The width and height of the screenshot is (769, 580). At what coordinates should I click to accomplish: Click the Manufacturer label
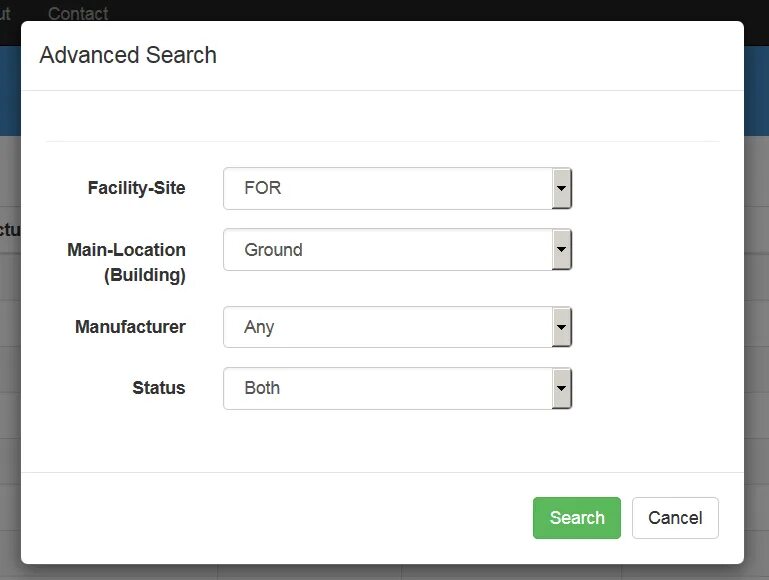[x=130, y=327]
